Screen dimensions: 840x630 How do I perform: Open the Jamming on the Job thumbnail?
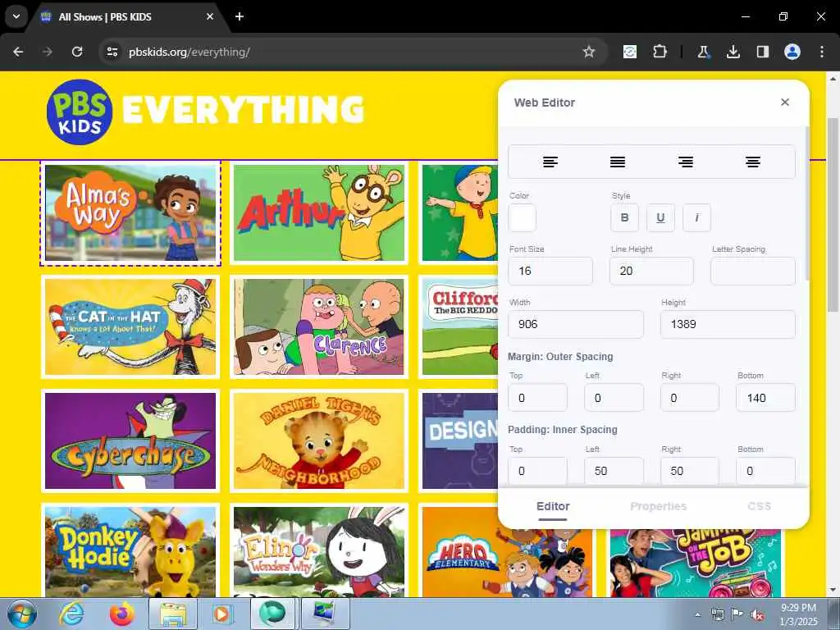(696, 563)
